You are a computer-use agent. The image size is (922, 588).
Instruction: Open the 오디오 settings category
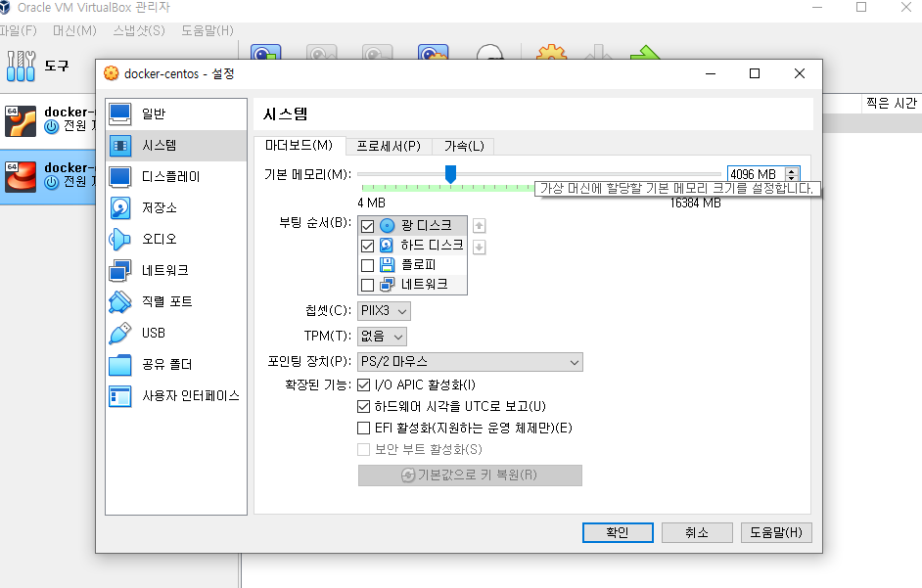click(176, 239)
